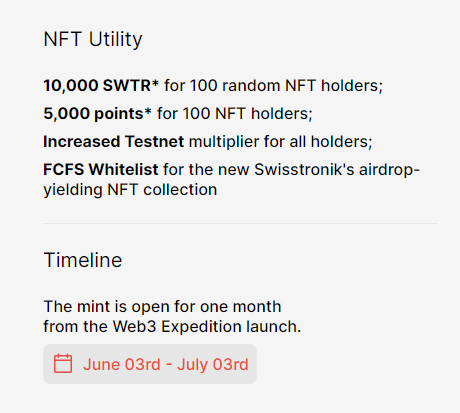Click 'The mint is open for one month' line
Screen dimensions: 460x413
(162, 307)
